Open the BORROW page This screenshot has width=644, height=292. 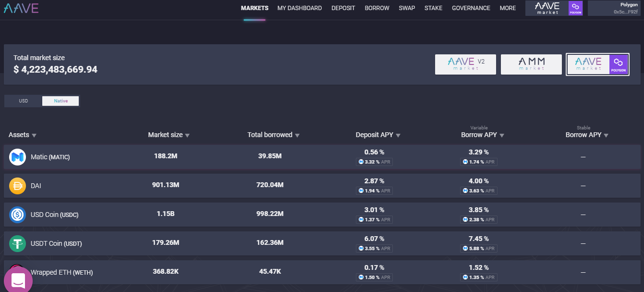click(x=377, y=8)
